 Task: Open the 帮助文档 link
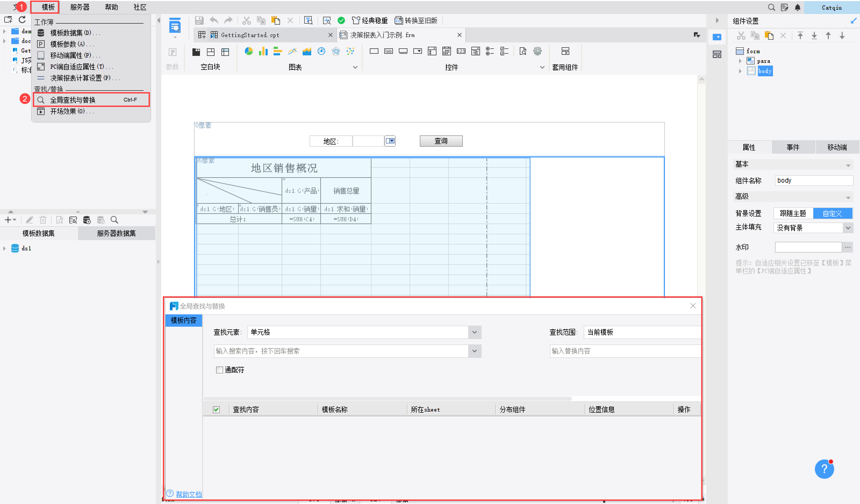188,494
